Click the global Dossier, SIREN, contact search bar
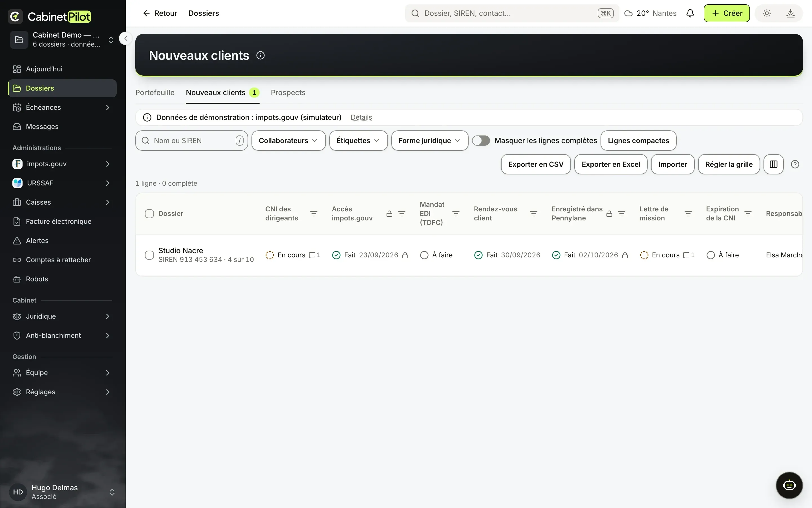The image size is (812, 508). 512,14
